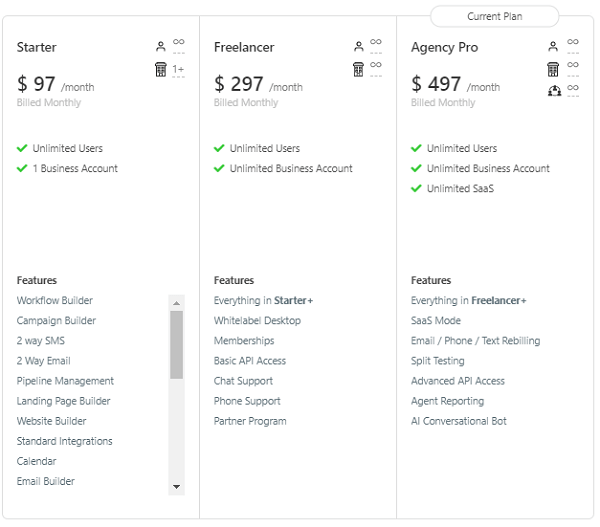This screenshot has height=527, width=600.
Task: Click the building icon in Agency Pro plan
Action: 553,69
